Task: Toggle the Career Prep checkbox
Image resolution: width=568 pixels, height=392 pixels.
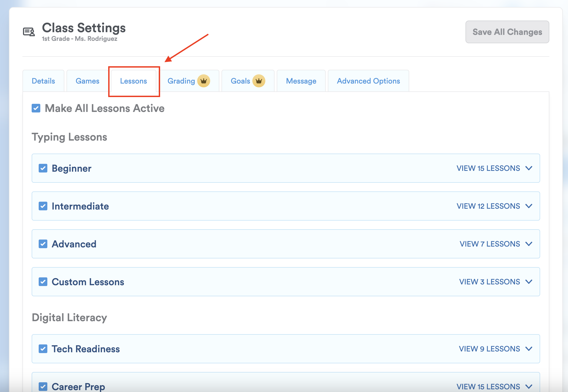Action: click(43, 386)
